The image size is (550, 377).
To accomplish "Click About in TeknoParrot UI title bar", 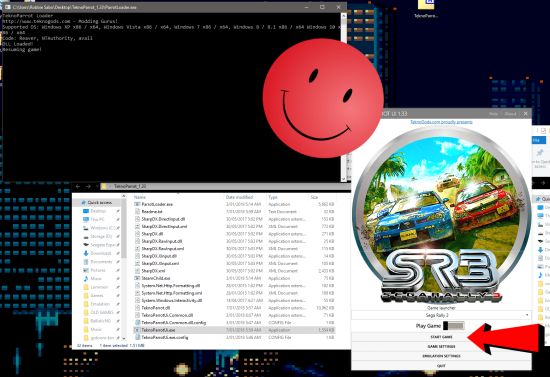I will 510,114.
